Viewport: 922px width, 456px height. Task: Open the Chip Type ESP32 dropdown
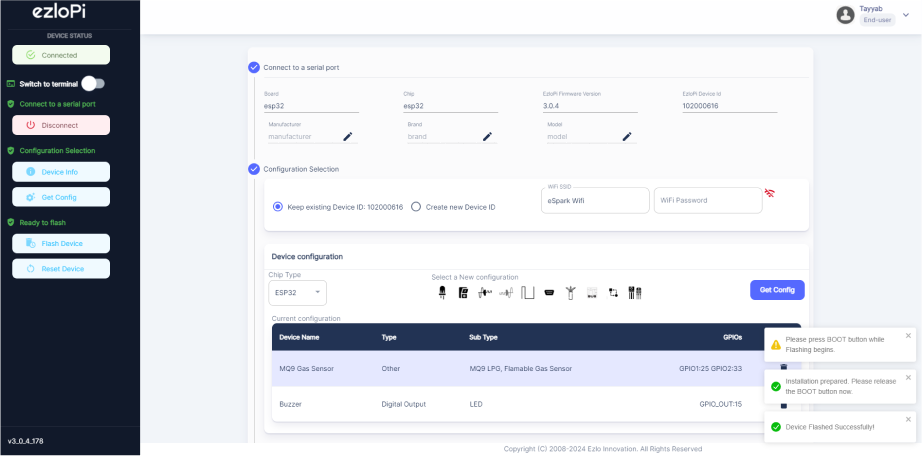[x=298, y=292]
